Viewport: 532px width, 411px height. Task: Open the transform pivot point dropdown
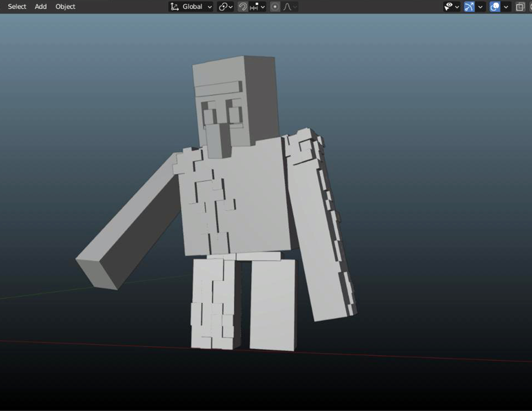226,7
